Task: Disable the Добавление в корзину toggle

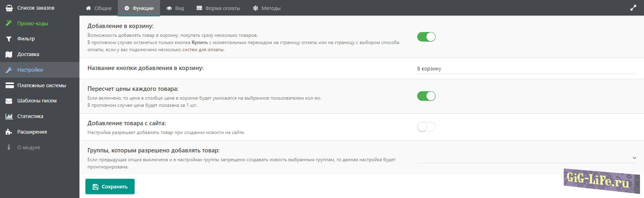Action: [426, 37]
